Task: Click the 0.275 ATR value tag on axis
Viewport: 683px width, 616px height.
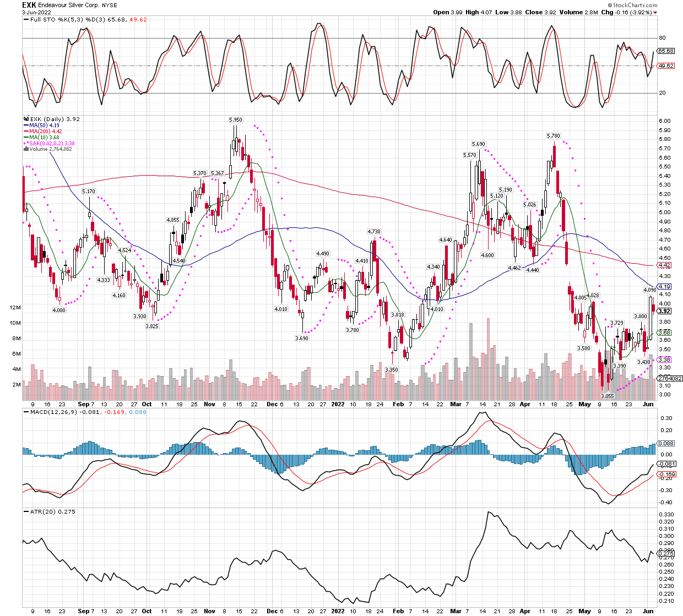Action: pos(666,554)
